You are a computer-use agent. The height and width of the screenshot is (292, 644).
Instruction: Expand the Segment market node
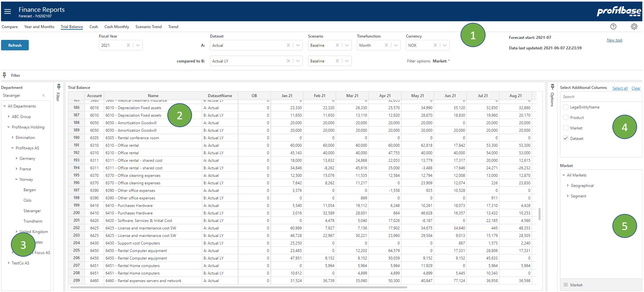click(x=568, y=196)
